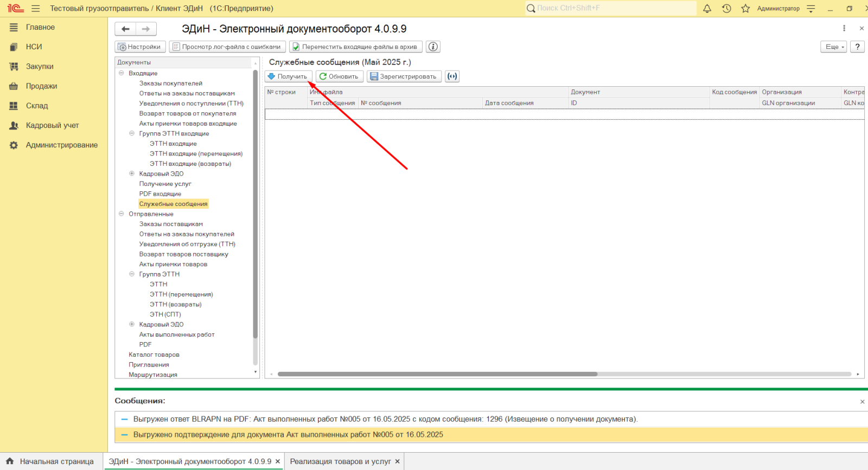Click the Обновить button
868x470 pixels.
coord(339,76)
